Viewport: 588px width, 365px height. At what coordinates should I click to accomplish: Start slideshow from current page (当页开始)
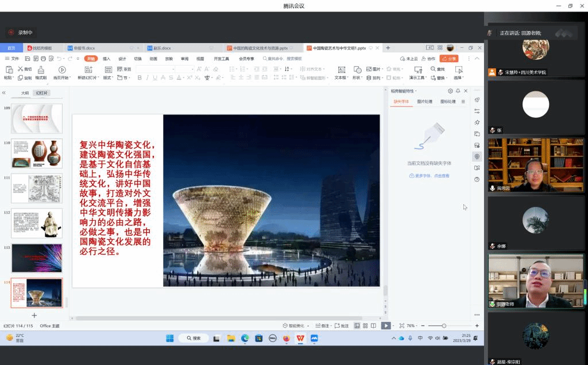coord(62,72)
